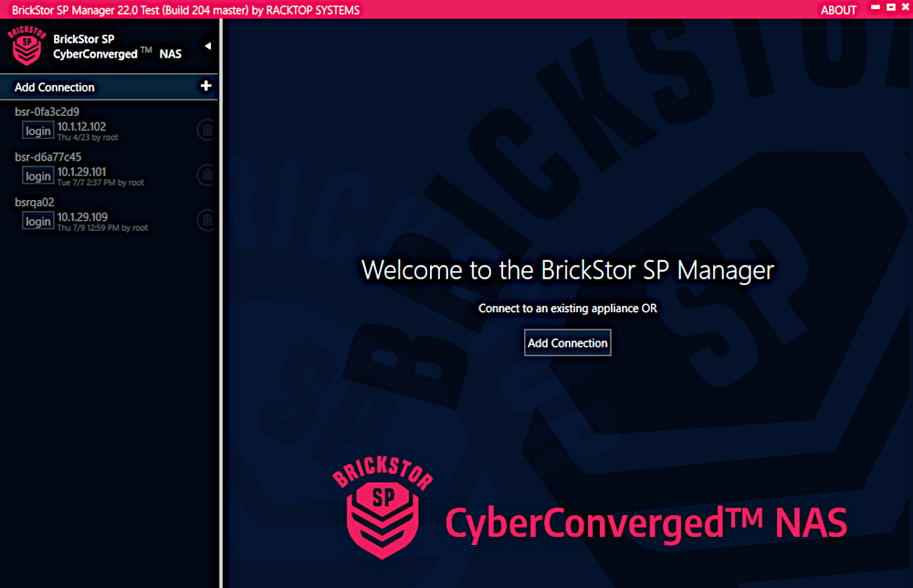Select the bsr-0fa3c2d9 connection name

[x=44, y=110]
